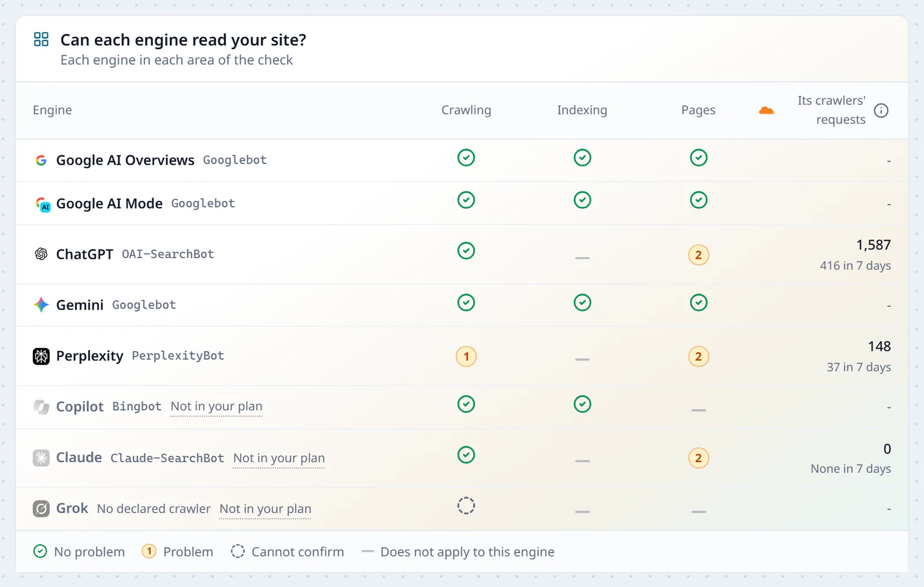924x587 pixels.
Task: Click '37 in 7 days' text
Action: [x=859, y=367]
